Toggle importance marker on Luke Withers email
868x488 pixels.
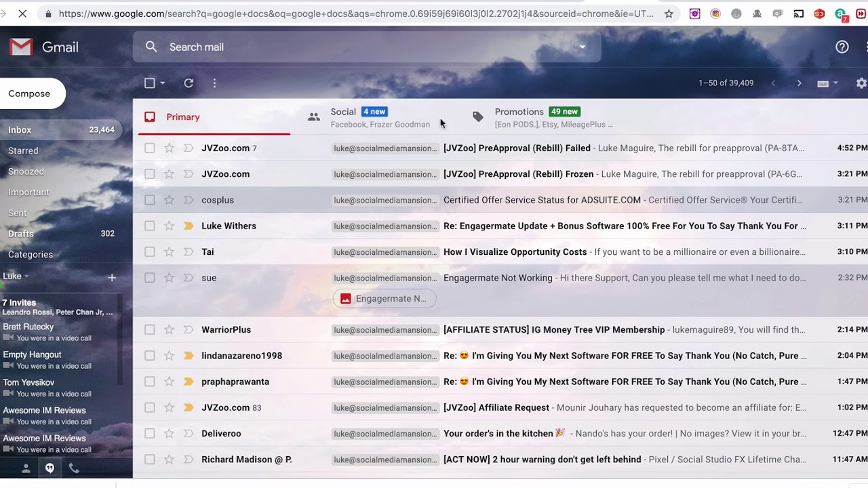(x=189, y=226)
